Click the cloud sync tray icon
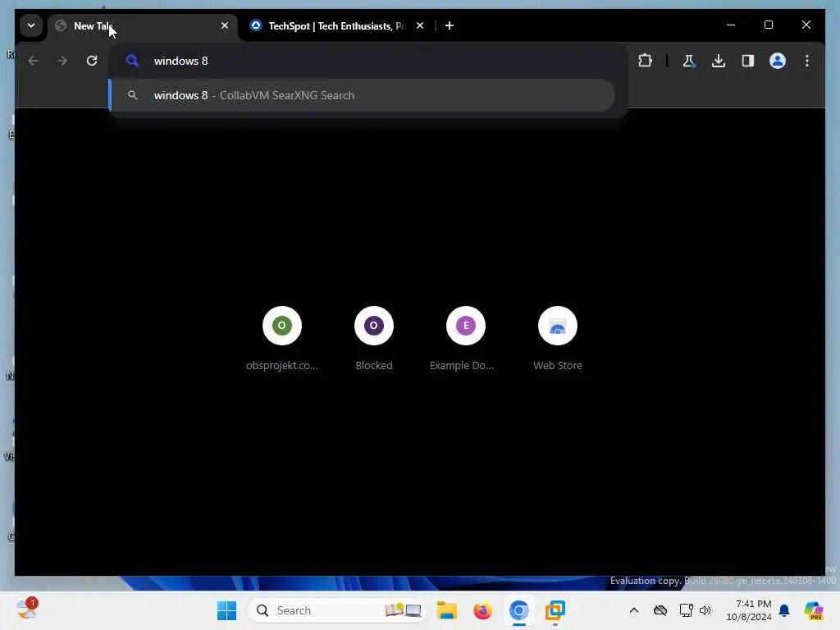 tap(660, 610)
